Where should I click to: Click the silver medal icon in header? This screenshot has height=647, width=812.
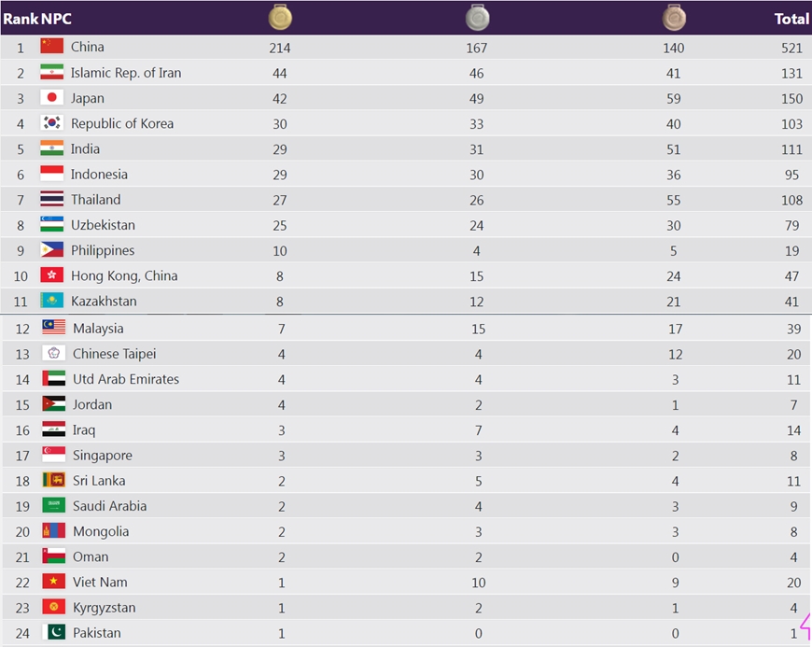(477, 17)
